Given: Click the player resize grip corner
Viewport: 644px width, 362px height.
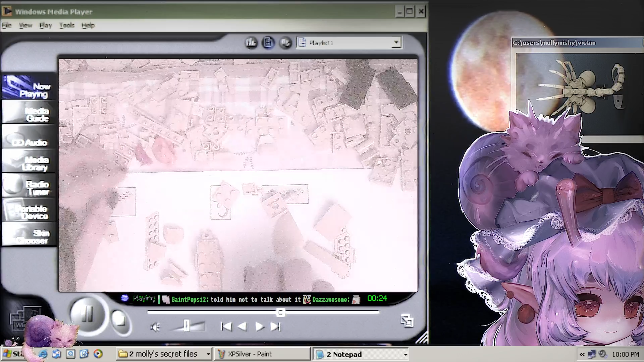Looking at the screenshot, I should tap(422, 338).
